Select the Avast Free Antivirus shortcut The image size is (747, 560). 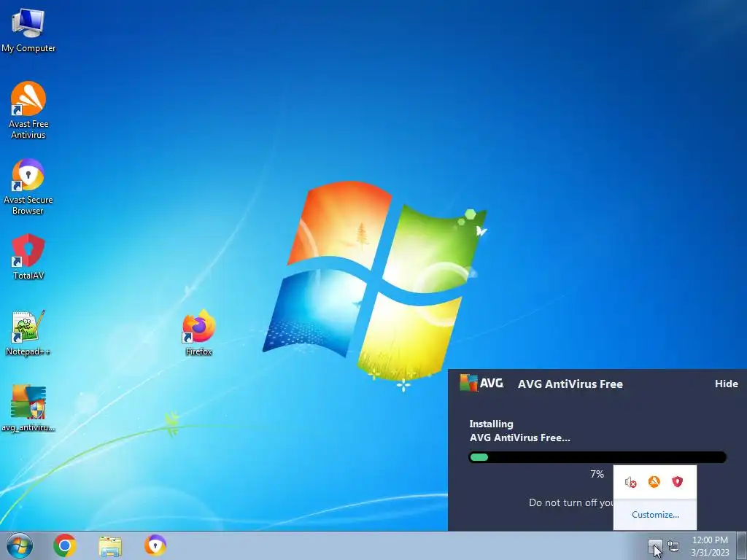(28, 110)
